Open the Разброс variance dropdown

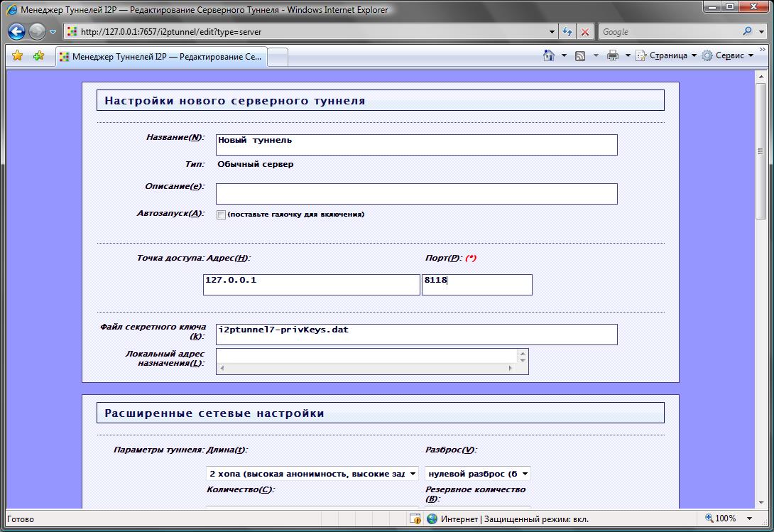click(x=477, y=474)
